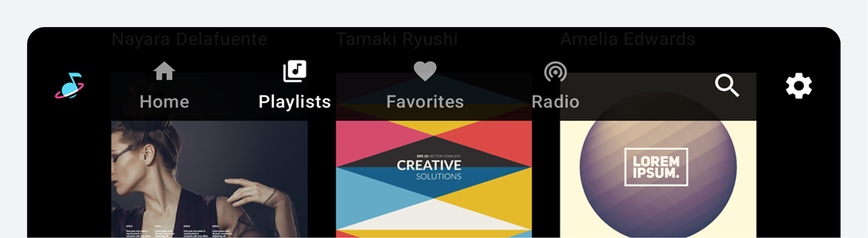Viewport: 868px width, 238px height.
Task: Switch to the Home tab label
Action: click(x=164, y=102)
